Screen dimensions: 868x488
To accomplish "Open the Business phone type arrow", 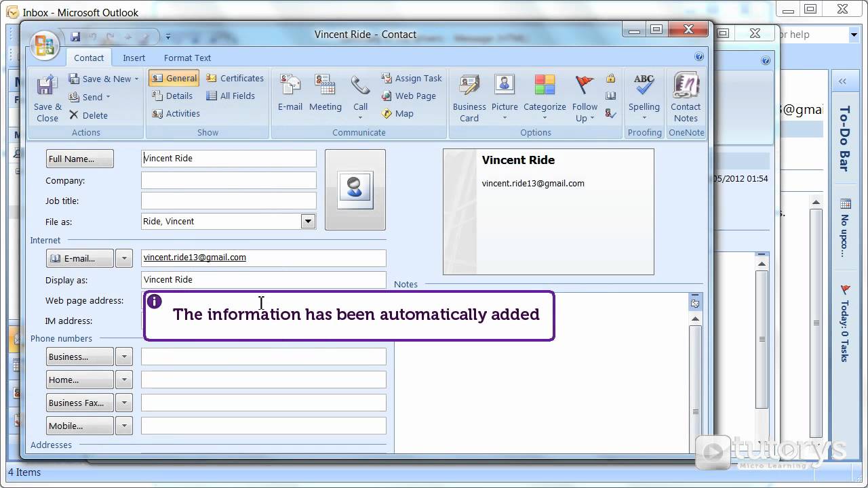I will [x=124, y=357].
